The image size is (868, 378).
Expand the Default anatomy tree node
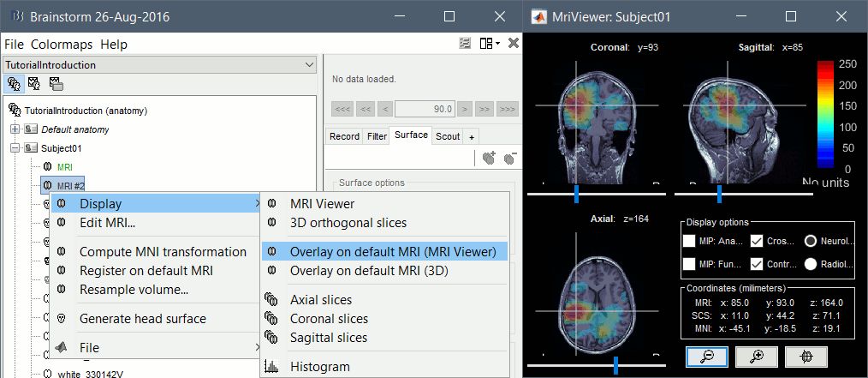(15, 129)
